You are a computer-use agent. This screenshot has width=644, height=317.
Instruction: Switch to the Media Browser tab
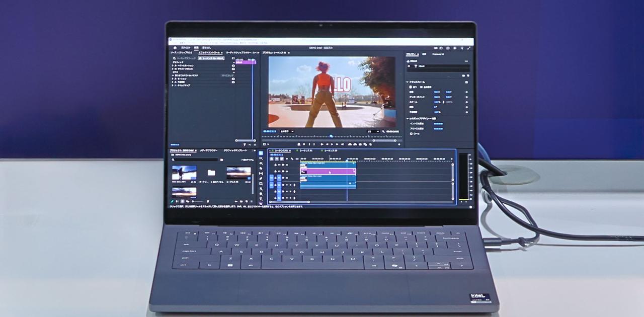pos(208,150)
